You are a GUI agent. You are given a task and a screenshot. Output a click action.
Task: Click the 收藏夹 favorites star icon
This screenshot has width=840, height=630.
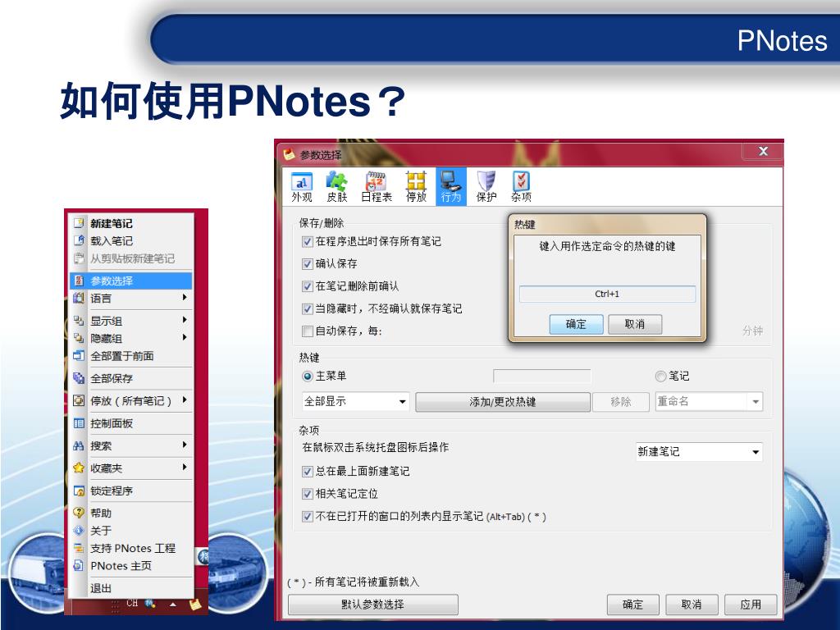pyautogui.click(x=79, y=468)
